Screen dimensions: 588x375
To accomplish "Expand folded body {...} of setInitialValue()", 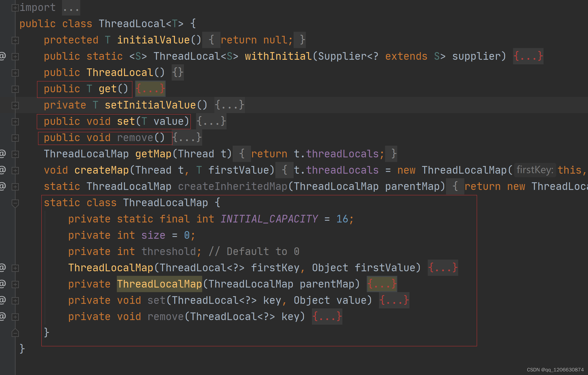I will (229, 105).
